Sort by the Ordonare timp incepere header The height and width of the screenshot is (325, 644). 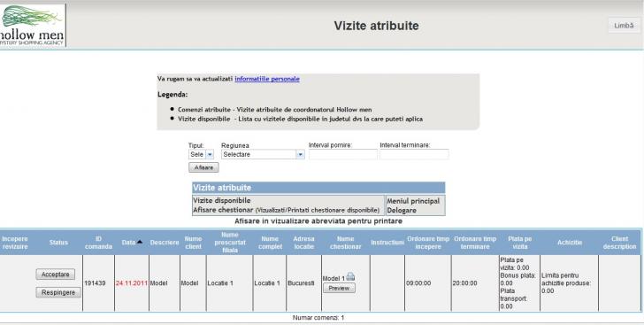428,243
